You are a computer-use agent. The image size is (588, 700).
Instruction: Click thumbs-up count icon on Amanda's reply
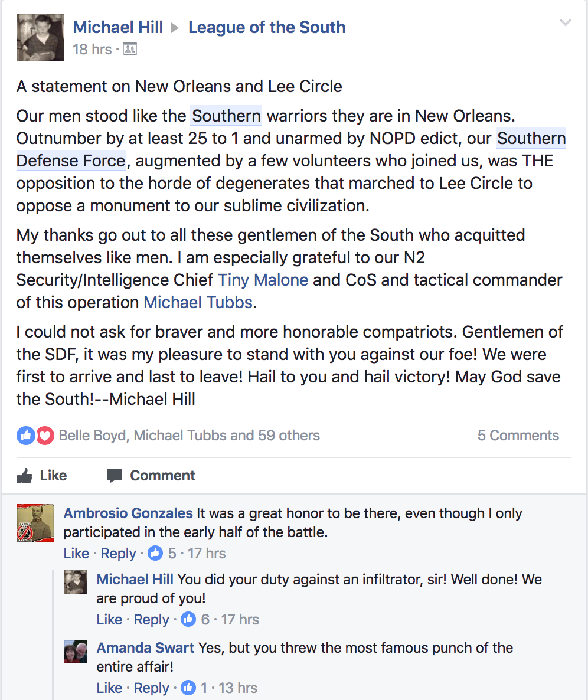[188, 688]
